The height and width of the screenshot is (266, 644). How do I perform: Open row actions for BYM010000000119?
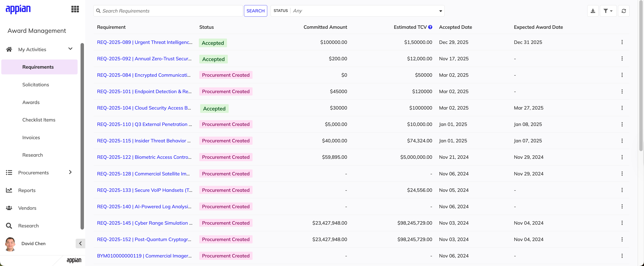click(622, 256)
